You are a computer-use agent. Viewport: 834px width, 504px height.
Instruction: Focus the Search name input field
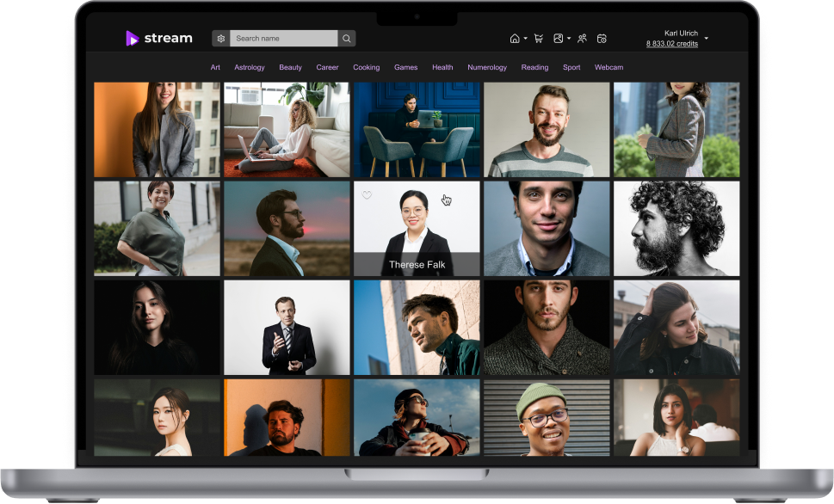pos(284,39)
